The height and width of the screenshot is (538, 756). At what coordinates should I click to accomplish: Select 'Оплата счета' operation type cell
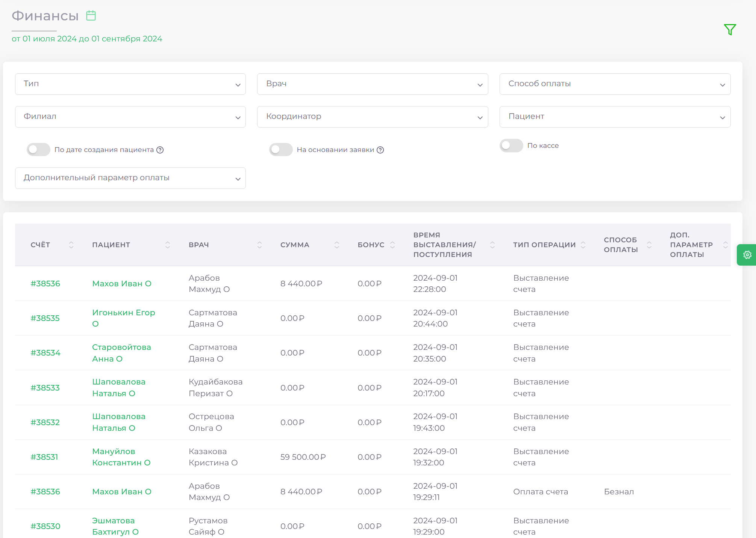tap(541, 492)
